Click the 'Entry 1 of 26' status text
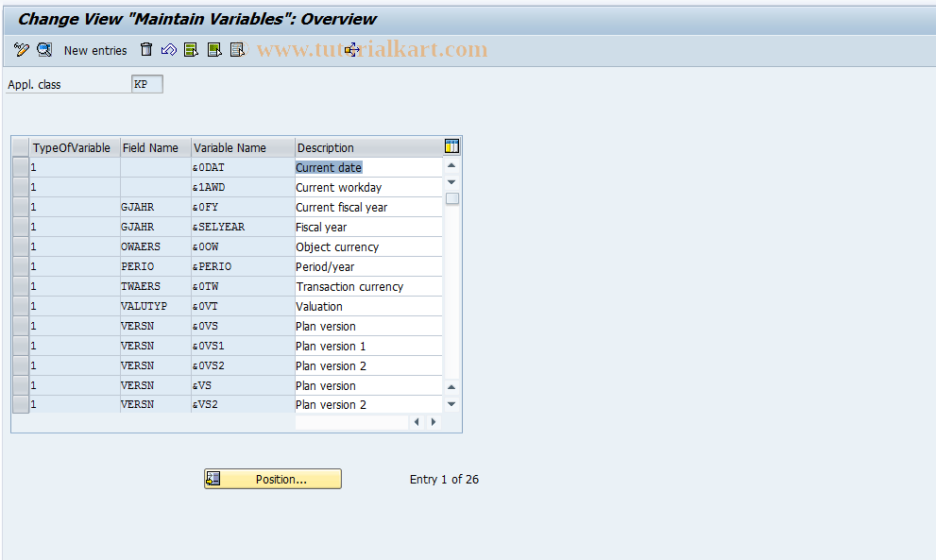The height and width of the screenshot is (560, 936). pyautogui.click(x=444, y=480)
